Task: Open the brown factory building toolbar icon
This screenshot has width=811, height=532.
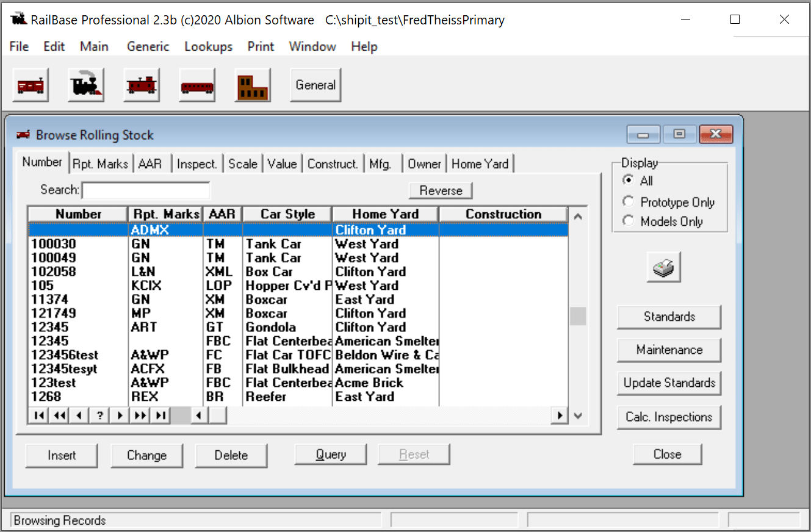Action: [x=253, y=85]
